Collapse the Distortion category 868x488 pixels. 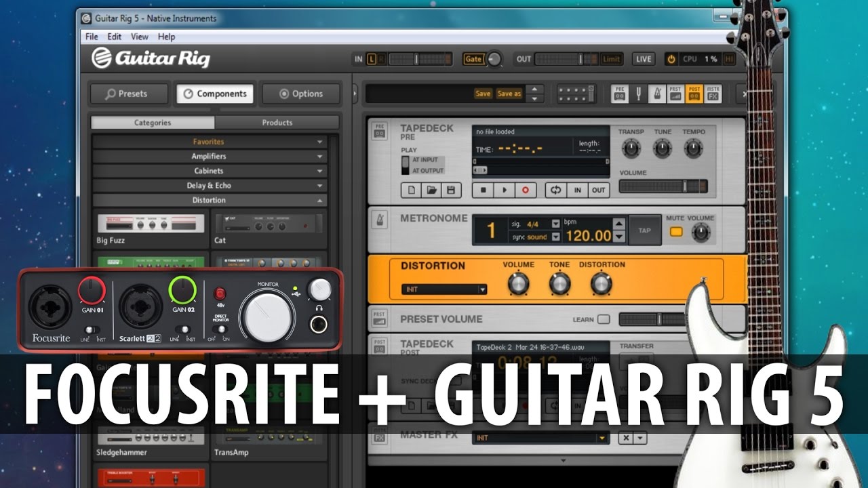click(x=210, y=200)
